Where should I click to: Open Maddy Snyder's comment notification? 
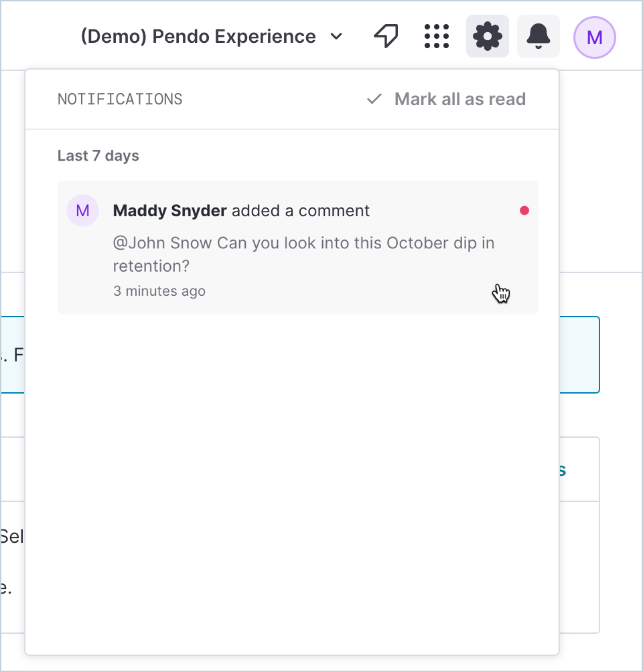(x=297, y=247)
